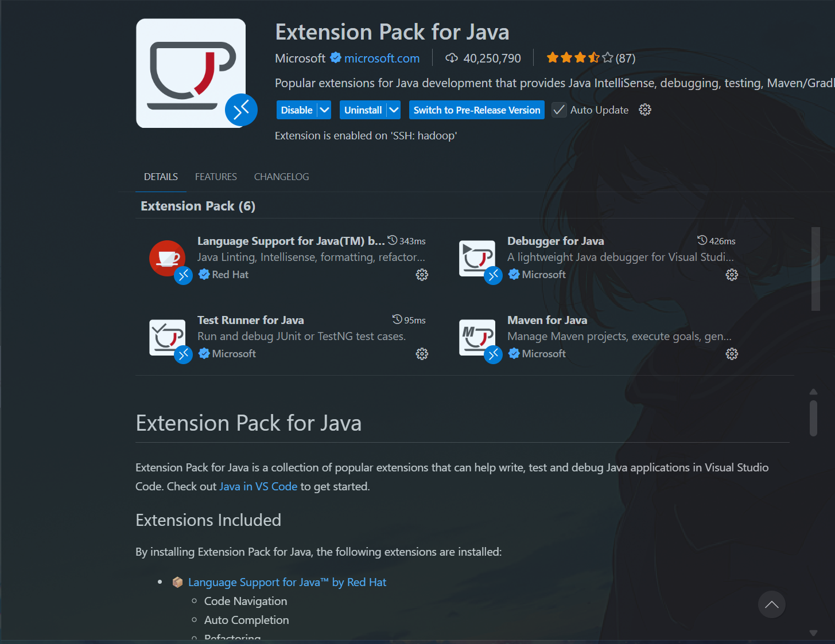The height and width of the screenshot is (644, 835).
Task: Click the Maven for Java Microsoft verified badge
Action: (514, 353)
